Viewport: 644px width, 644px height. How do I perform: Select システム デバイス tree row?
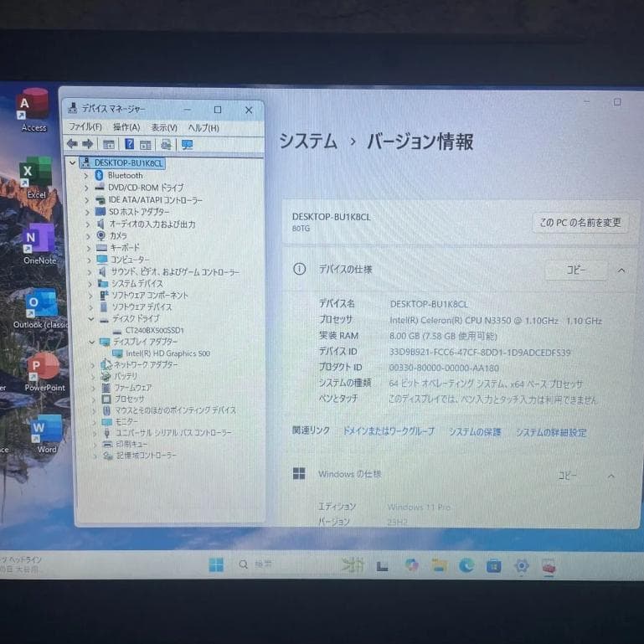pos(137,283)
